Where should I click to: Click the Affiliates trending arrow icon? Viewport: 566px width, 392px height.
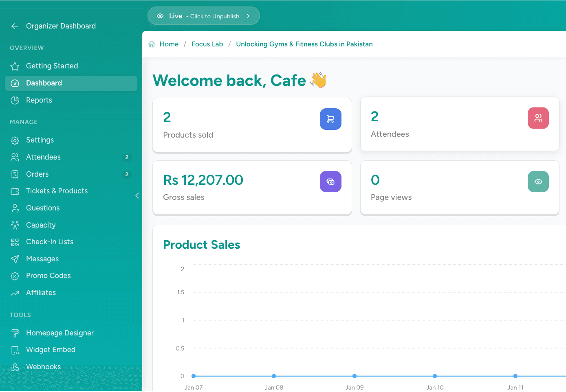(x=15, y=293)
